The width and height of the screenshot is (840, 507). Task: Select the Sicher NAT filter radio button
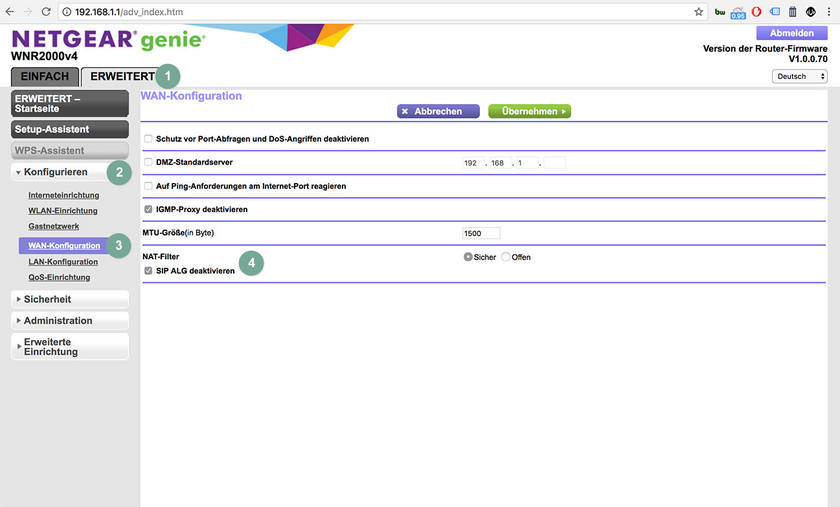click(x=468, y=257)
